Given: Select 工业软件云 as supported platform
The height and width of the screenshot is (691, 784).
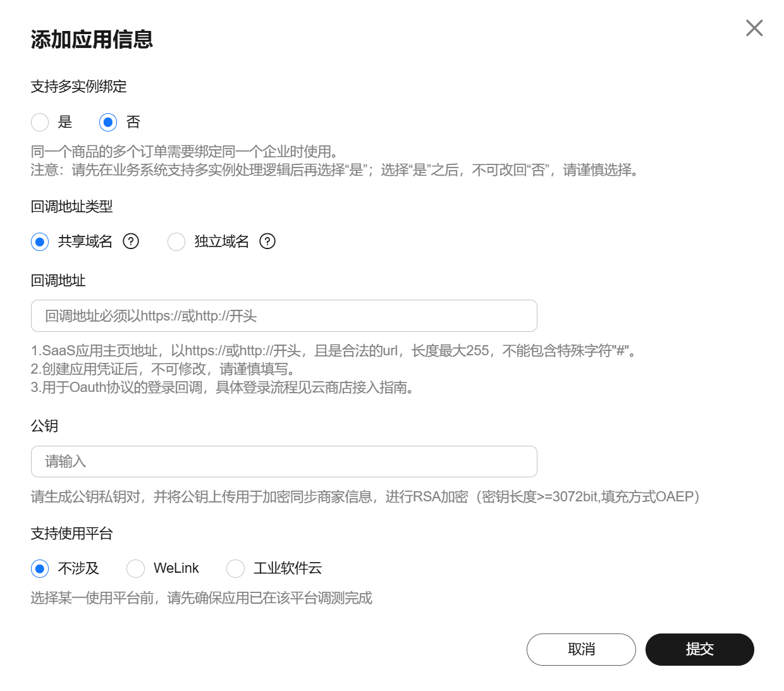Looking at the screenshot, I should coord(236,568).
